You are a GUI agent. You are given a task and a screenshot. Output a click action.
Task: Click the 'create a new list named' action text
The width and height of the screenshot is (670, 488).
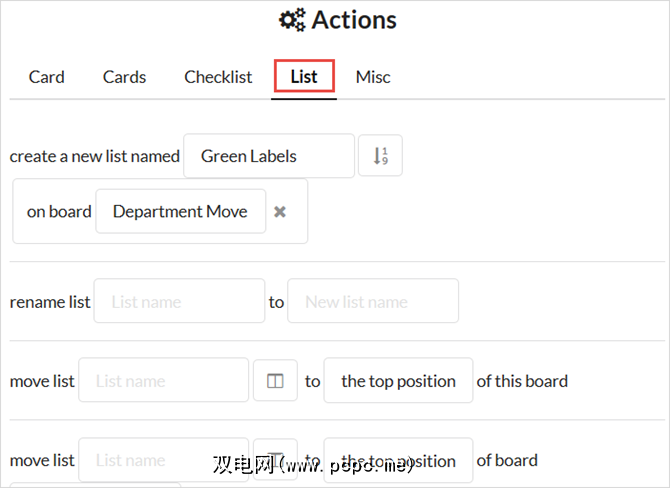(95, 156)
